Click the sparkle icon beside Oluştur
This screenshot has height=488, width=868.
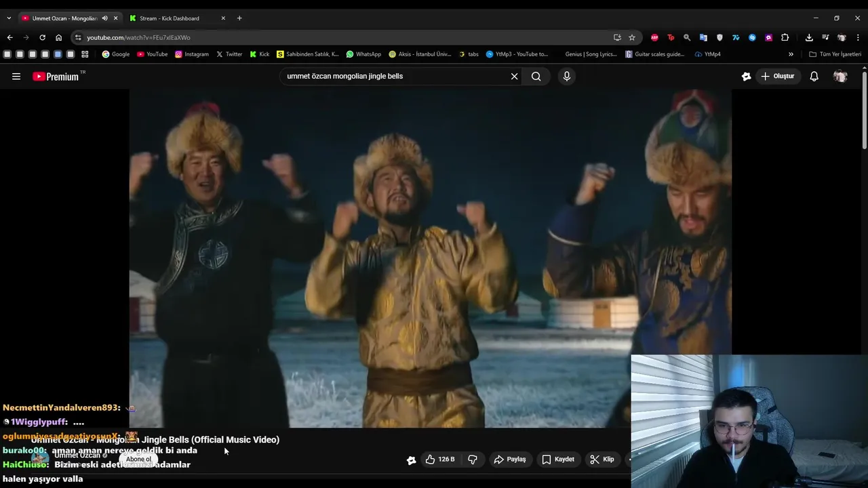[746, 77]
